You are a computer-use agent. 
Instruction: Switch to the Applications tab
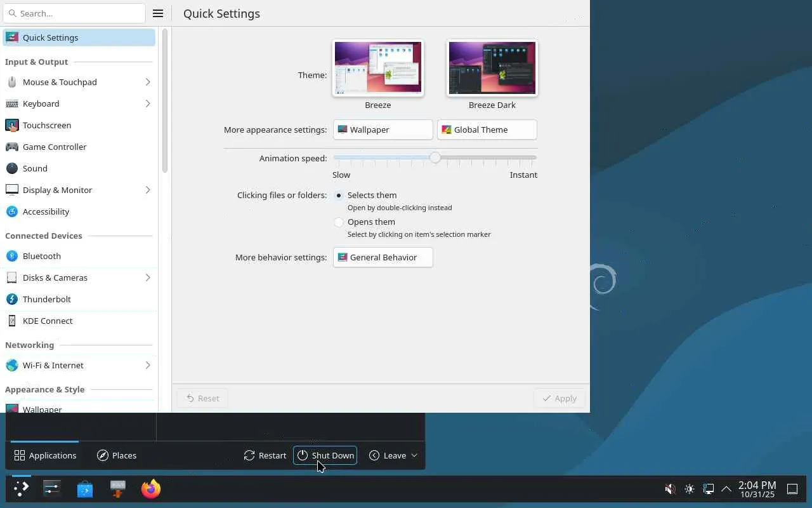click(x=45, y=455)
